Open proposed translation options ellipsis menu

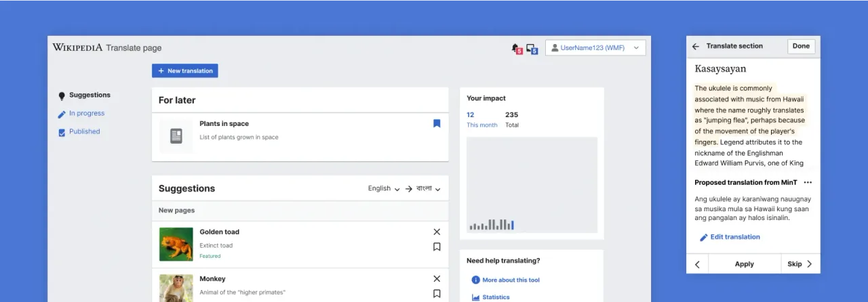(807, 182)
